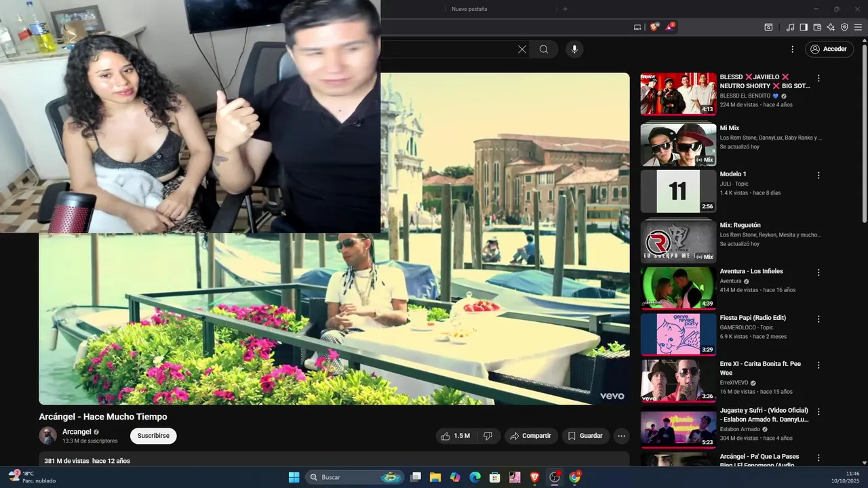Open the Brave Shields lion icon
Screen dimensions: 868x488
pyautogui.click(x=654, y=27)
